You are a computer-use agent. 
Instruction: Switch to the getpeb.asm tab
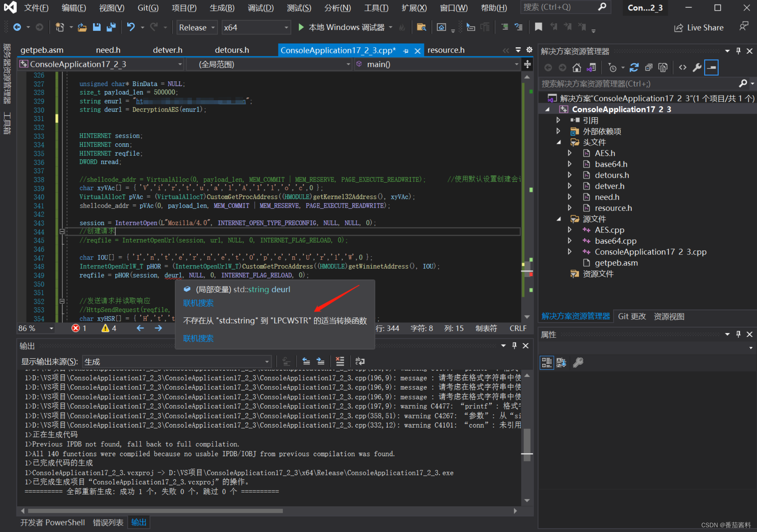coord(42,50)
